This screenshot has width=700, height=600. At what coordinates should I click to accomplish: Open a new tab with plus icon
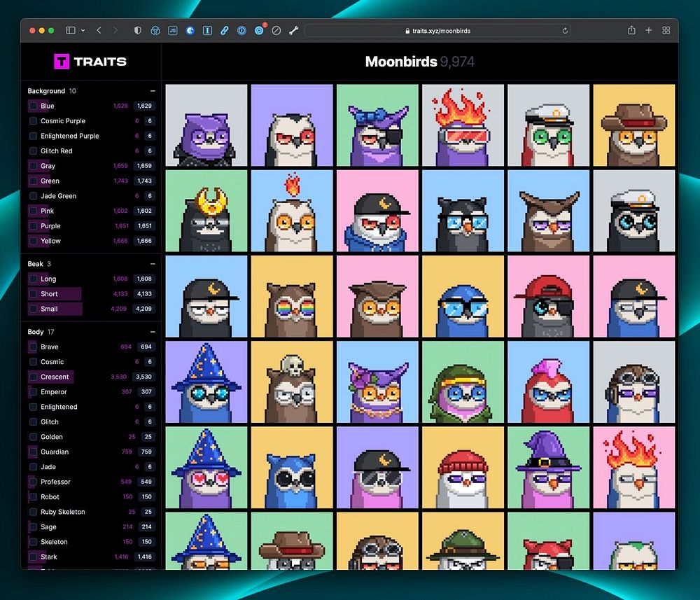(x=649, y=30)
